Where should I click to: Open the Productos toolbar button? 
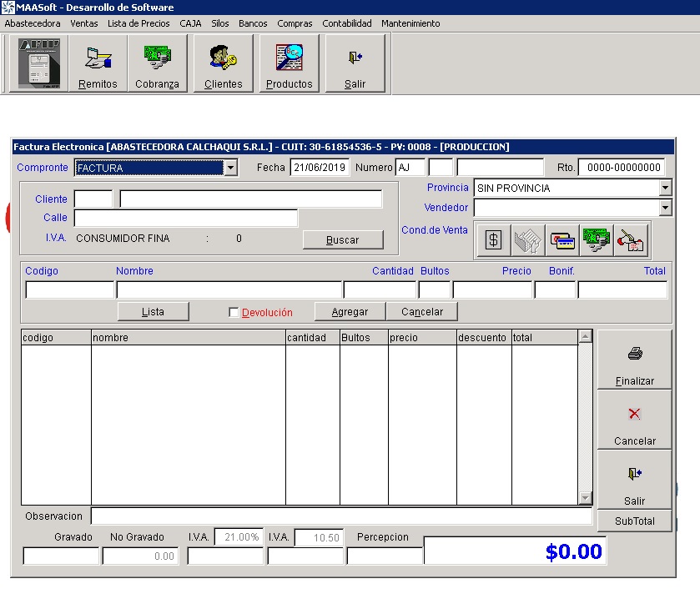point(289,64)
